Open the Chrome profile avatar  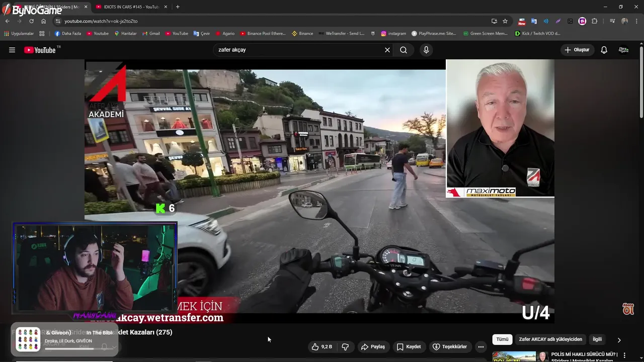pos(624,21)
